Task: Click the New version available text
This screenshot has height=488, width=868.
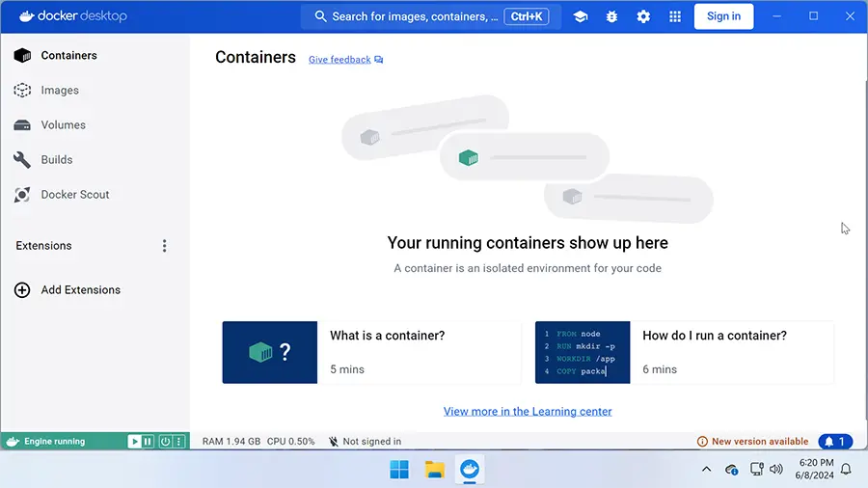Action: tap(760, 442)
